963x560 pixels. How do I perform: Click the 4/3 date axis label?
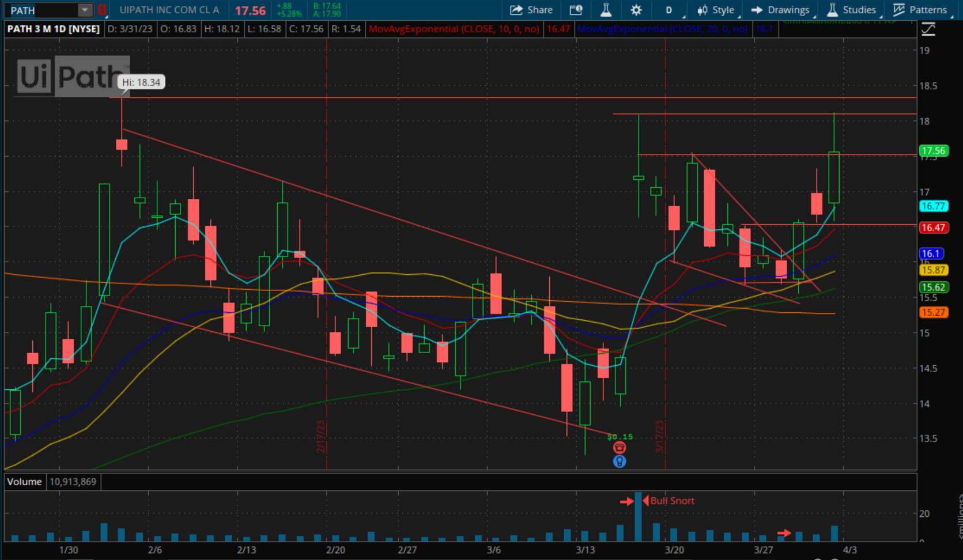[x=849, y=550]
